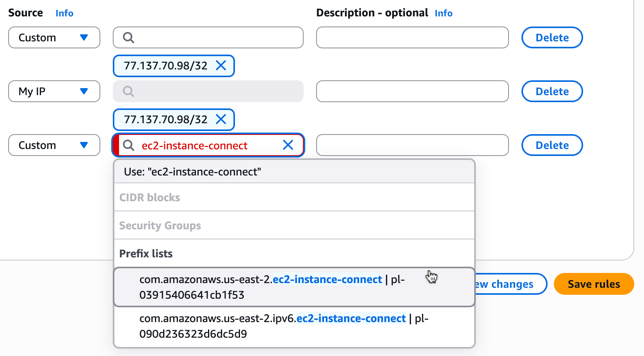This screenshot has width=644, height=356.
Task: Click the search icon in first source field
Action: point(128,37)
